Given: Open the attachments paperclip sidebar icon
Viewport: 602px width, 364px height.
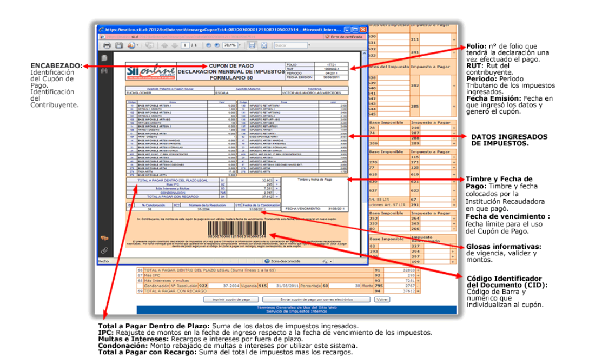Looking at the screenshot, I should point(104,250).
